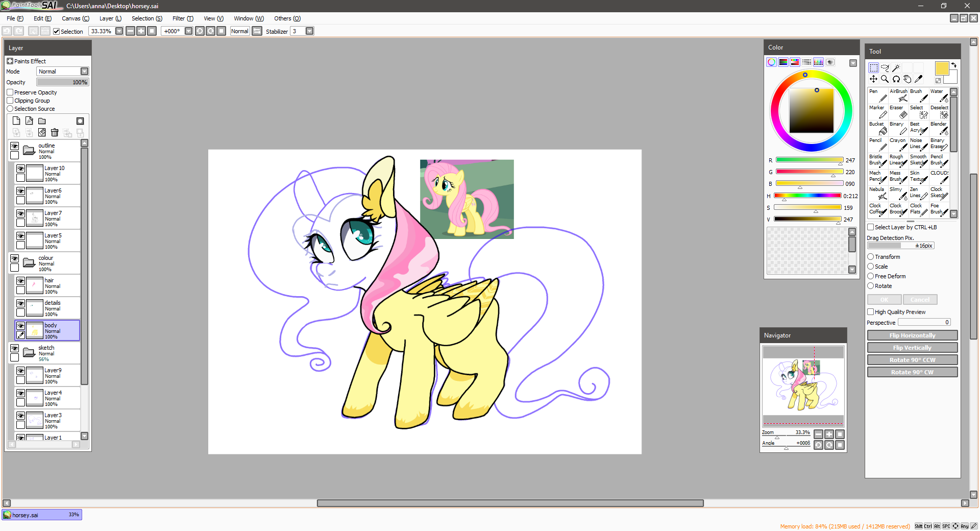This screenshot has height=531, width=980.
Task: Open the Canvas menu
Action: tap(75, 18)
